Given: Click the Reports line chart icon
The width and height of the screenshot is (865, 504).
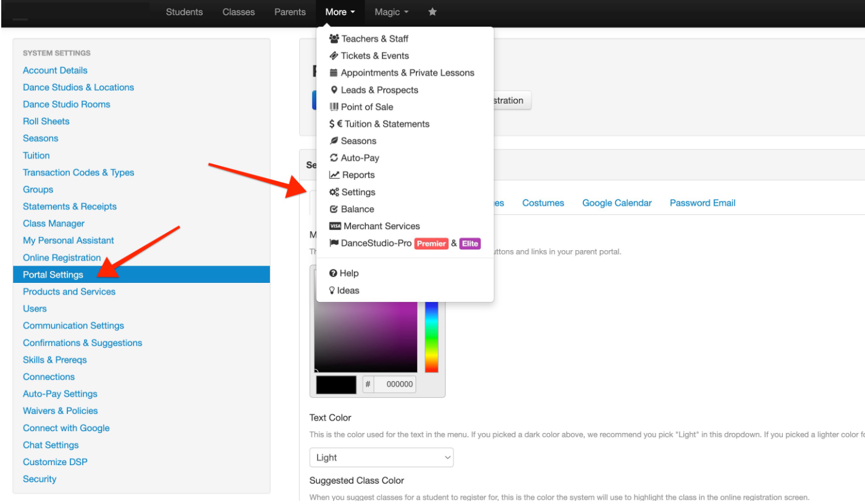Looking at the screenshot, I should click(334, 175).
